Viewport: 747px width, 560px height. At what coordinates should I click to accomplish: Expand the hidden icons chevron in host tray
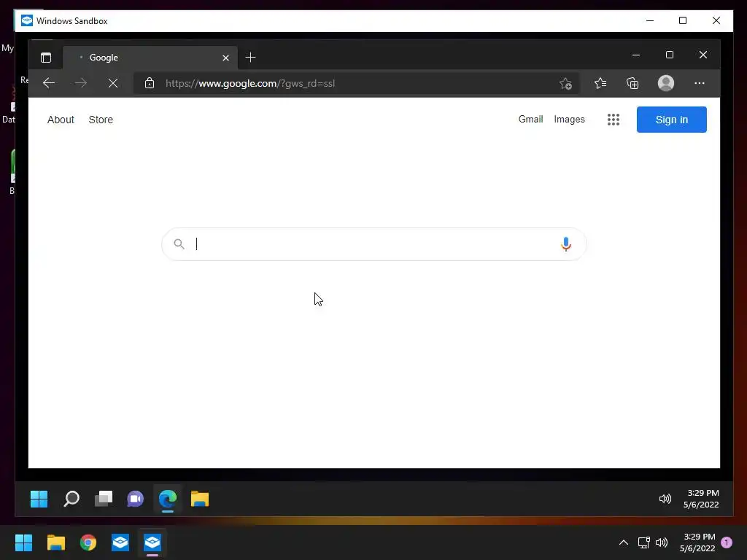pos(623,542)
